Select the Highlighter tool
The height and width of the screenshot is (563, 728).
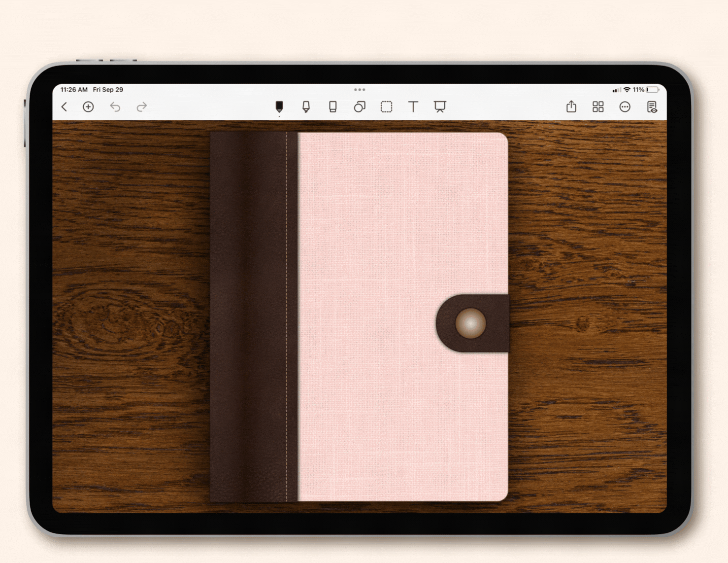[306, 106]
